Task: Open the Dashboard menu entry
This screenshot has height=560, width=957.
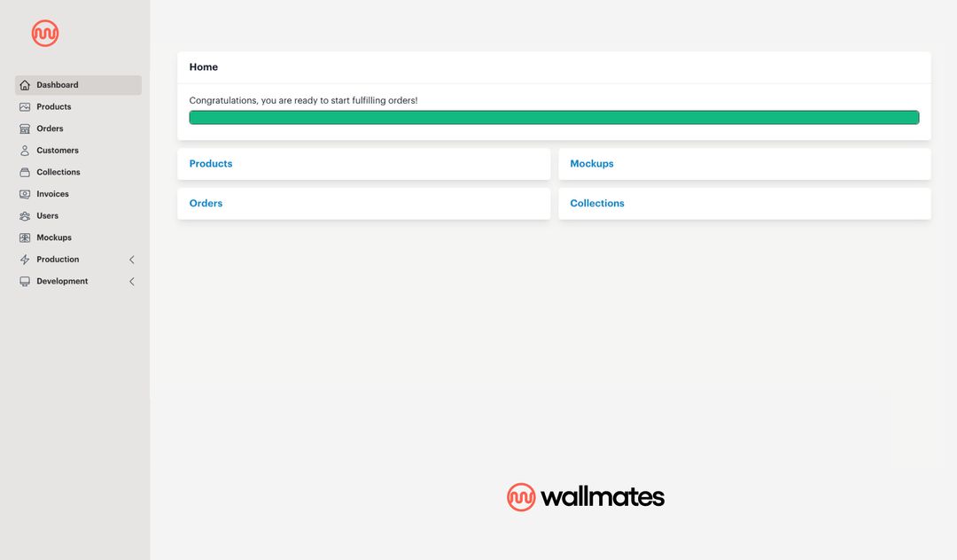Action: (56, 84)
